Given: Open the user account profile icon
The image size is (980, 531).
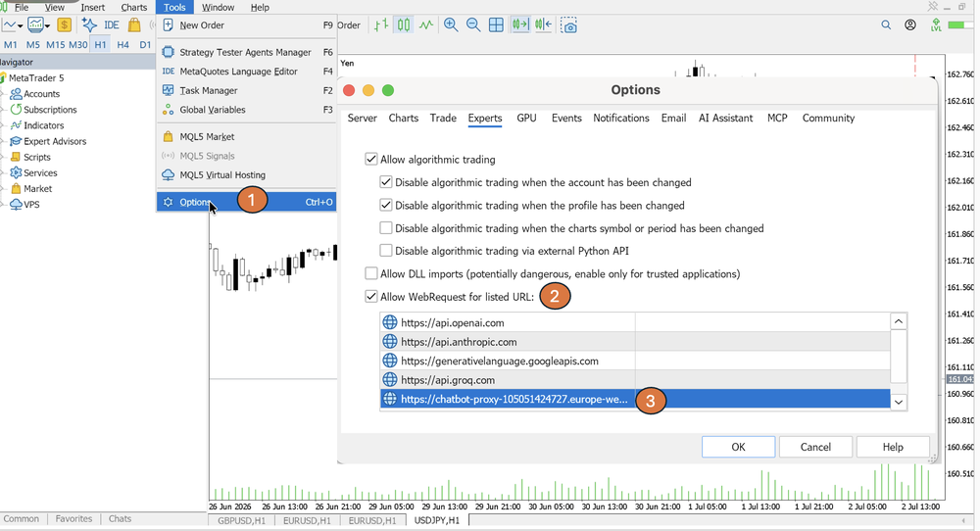Looking at the screenshot, I should 910,25.
